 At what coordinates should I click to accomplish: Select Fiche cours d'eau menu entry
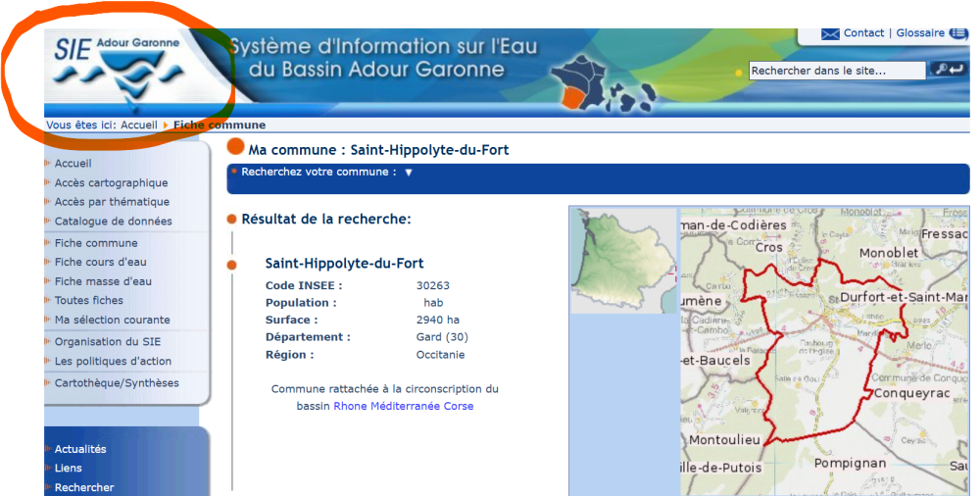click(x=100, y=263)
